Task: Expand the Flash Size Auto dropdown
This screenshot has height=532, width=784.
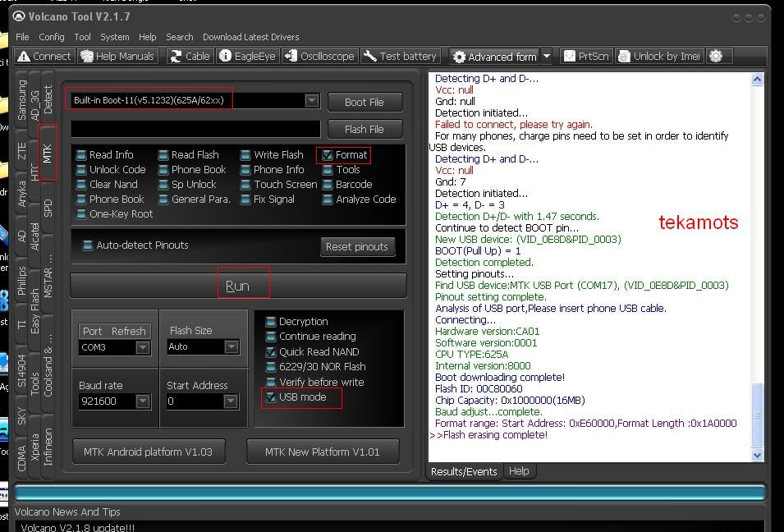Action: coord(231,347)
